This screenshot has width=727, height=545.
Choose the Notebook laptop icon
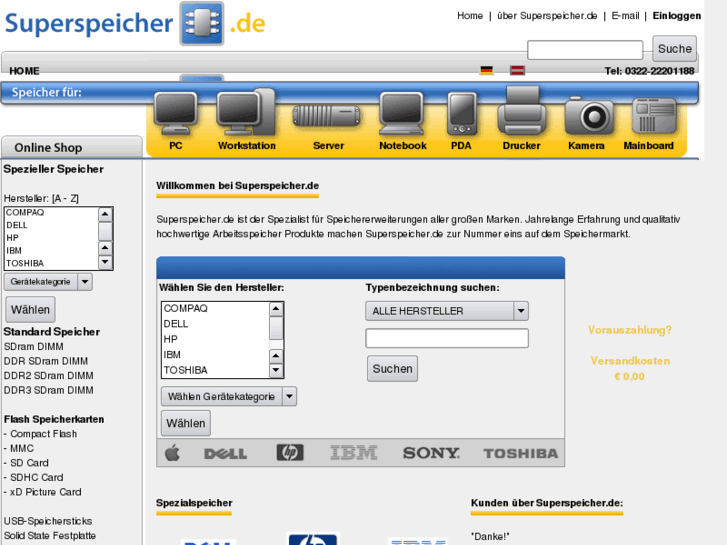(402, 114)
